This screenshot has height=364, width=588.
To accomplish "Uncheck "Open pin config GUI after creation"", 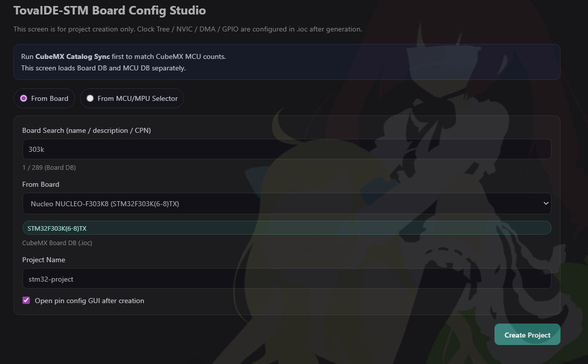I will 26,300.
